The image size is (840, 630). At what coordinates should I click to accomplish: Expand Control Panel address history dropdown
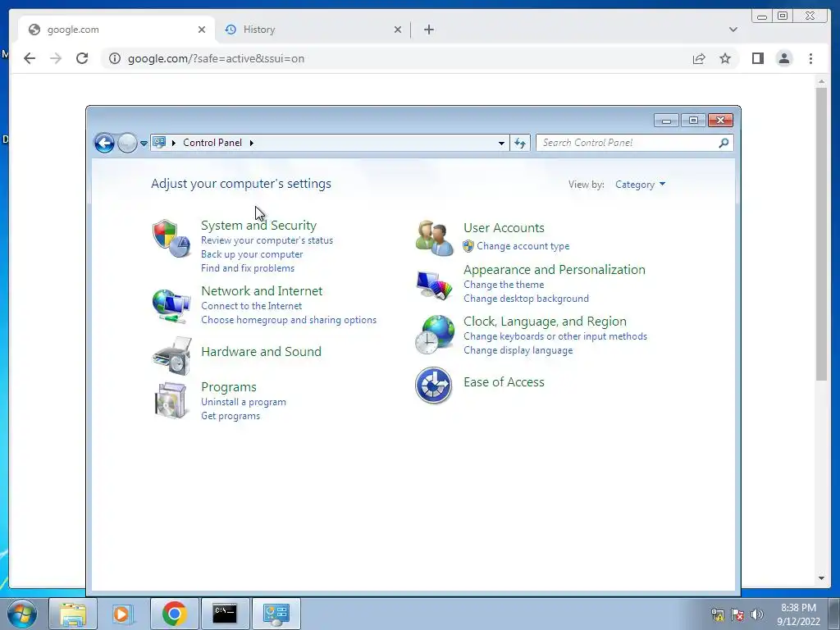(501, 143)
